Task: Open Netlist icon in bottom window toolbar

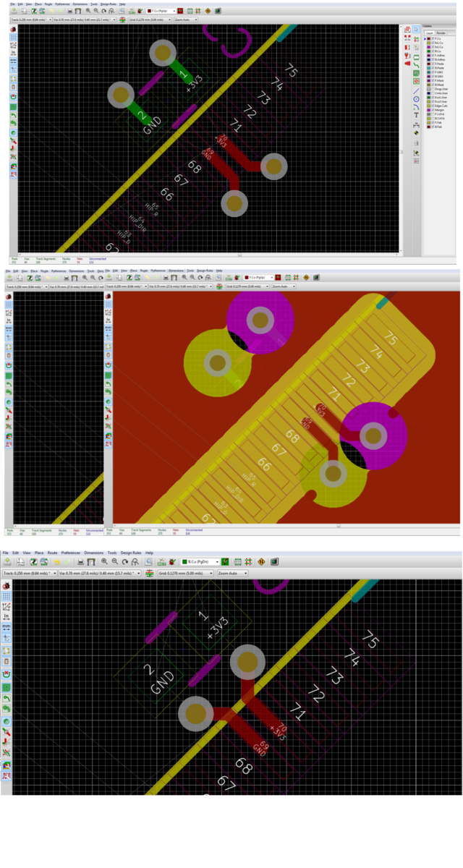Action: click(162, 561)
